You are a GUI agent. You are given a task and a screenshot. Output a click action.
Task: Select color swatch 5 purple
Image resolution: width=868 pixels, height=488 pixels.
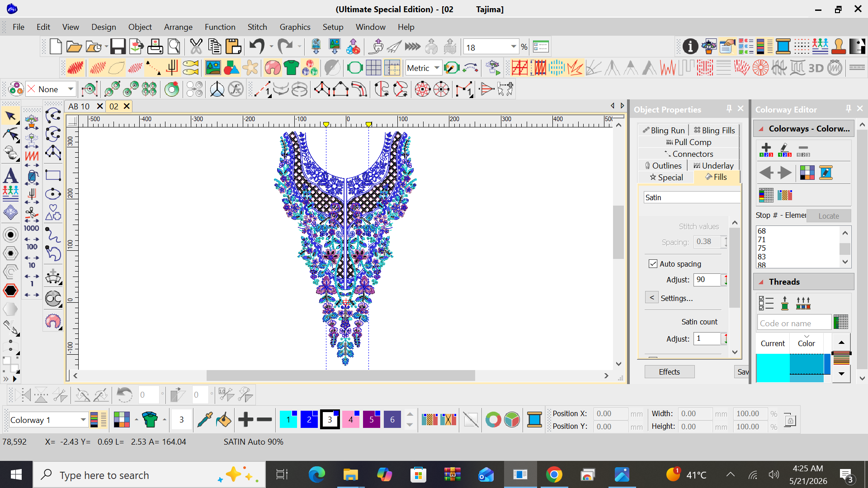point(371,420)
